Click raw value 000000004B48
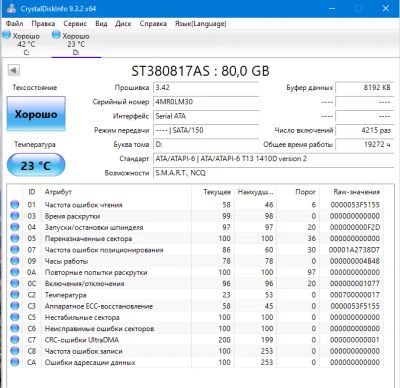Viewport: 400px width, 388px height. [x=355, y=261]
